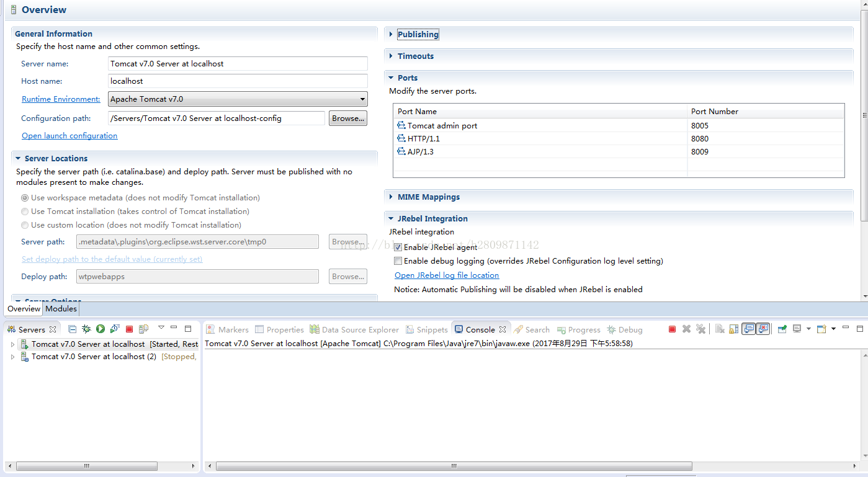This screenshot has width=868, height=477.
Task: Switch to the Overview editor tab
Action: pos(24,308)
